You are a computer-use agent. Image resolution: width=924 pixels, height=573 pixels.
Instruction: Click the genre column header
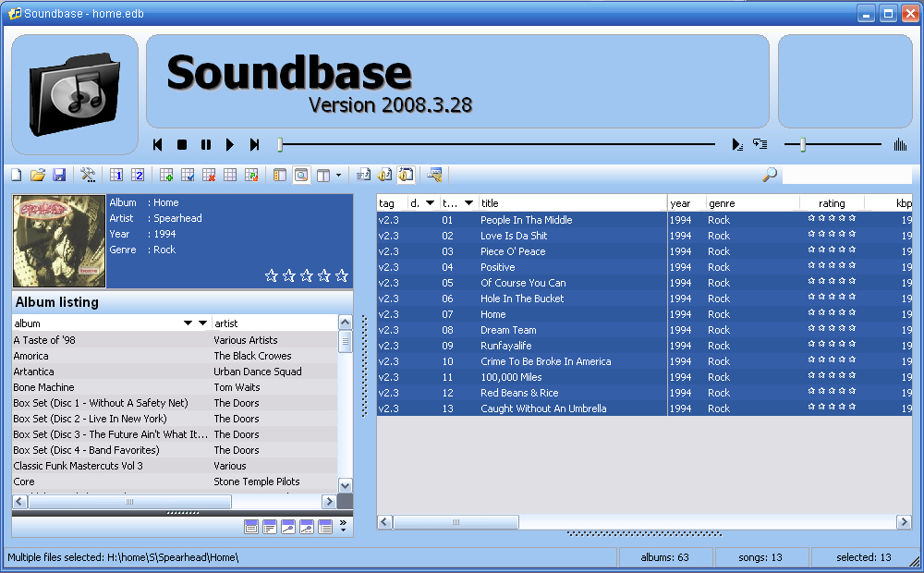(752, 203)
